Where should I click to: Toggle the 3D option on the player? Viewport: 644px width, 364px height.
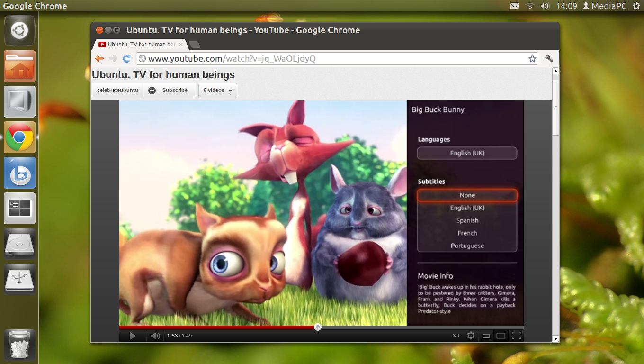pyautogui.click(x=456, y=336)
